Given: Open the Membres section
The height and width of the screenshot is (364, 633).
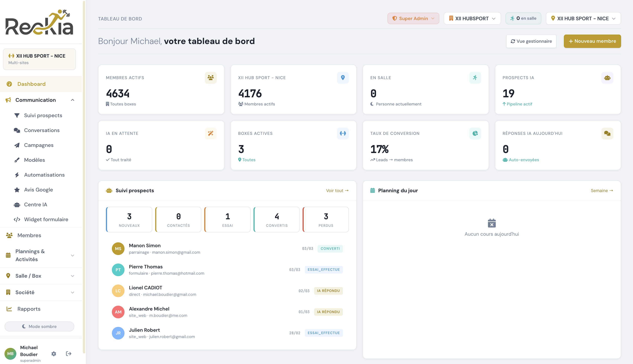Looking at the screenshot, I should coord(29,235).
